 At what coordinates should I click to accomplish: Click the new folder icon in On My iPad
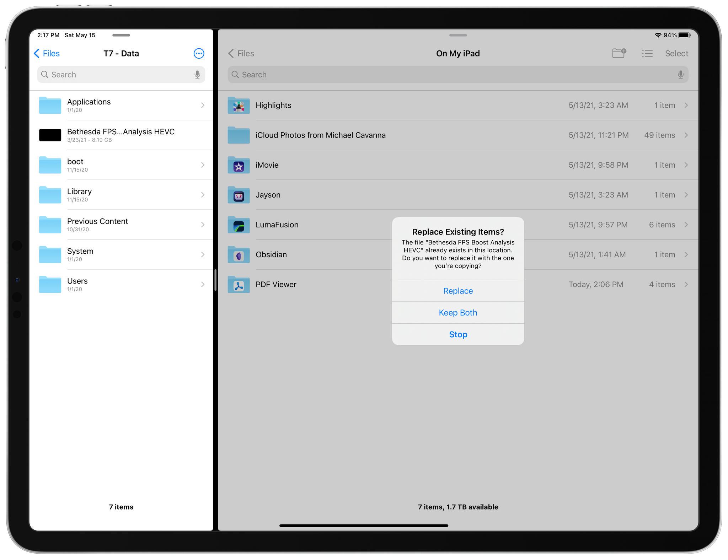click(x=620, y=54)
